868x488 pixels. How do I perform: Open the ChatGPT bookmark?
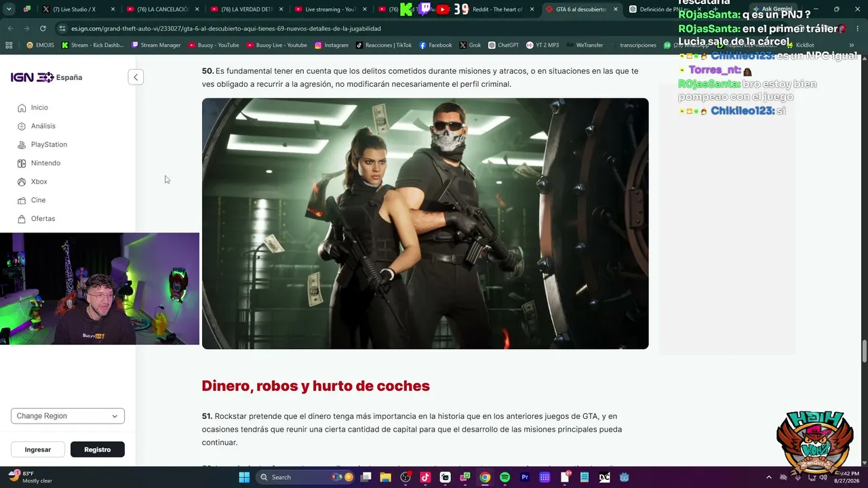point(503,45)
